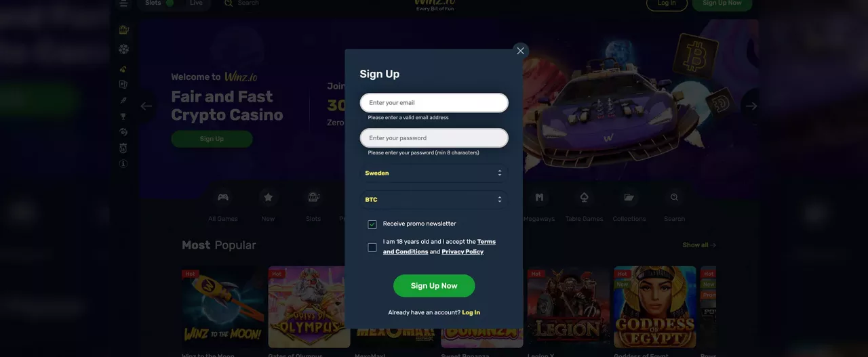Click the All Games controller icon
Screen dimensions: 868x357
pos(222,197)
